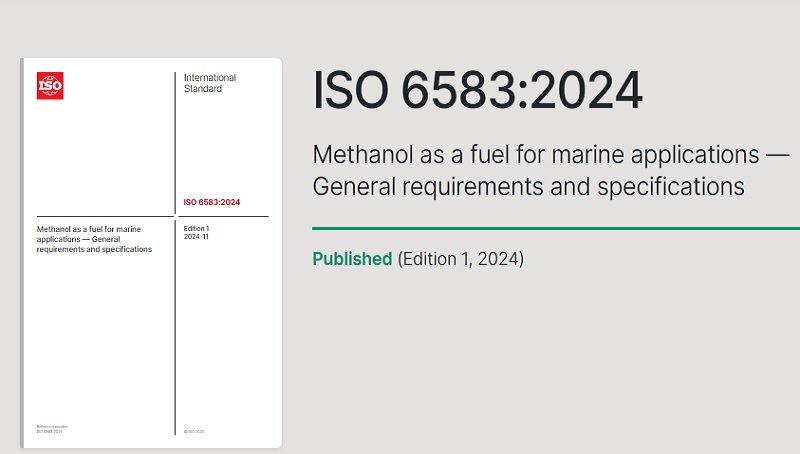800x454 pixels.
Task: Click the reference number at cover bottom-left
Action: coord(50,429)
